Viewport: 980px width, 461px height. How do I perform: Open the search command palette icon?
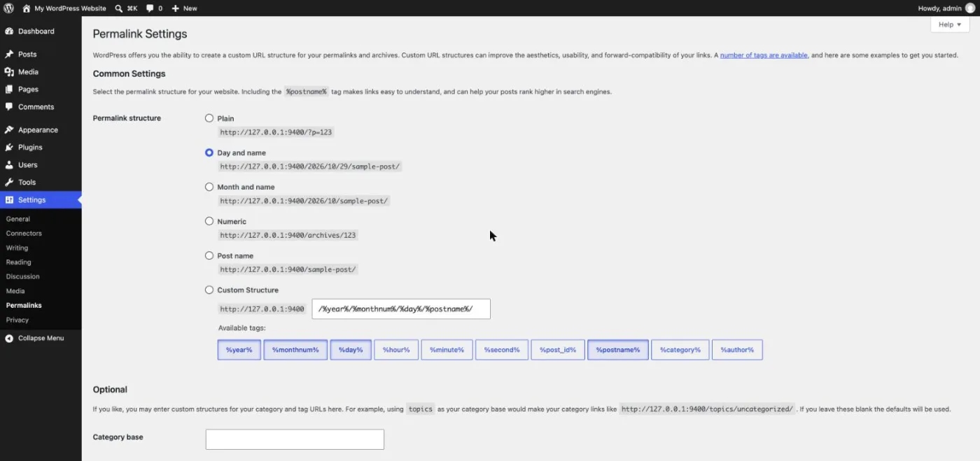click(119, 8)
